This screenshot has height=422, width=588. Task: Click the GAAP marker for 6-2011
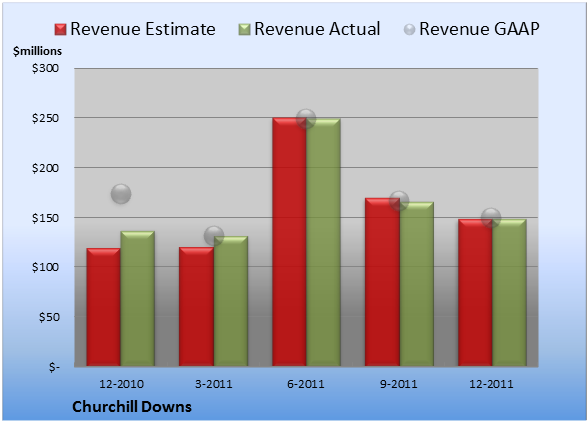(x=306, y=119)
